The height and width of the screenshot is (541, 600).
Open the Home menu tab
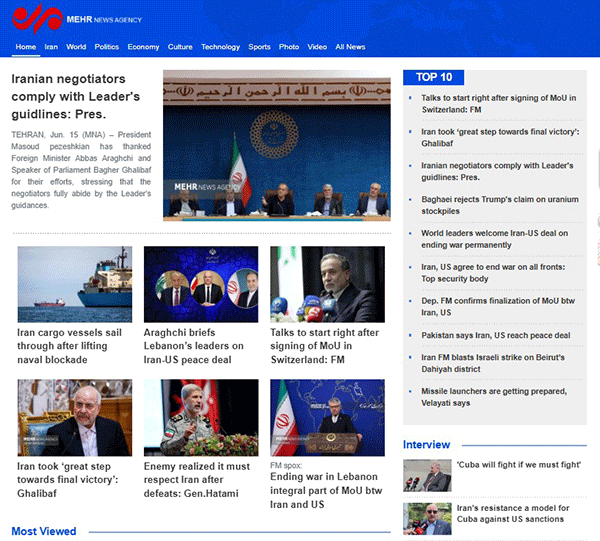26,47
